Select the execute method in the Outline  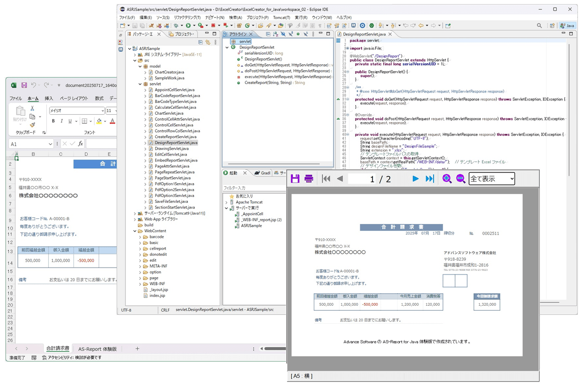click(288, 77)
